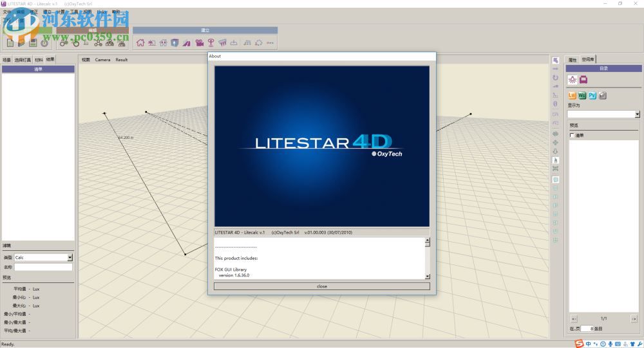This screenshot has width=644, height=348.
Task: Go to the previous catalog page
Action: pos(574,319)
